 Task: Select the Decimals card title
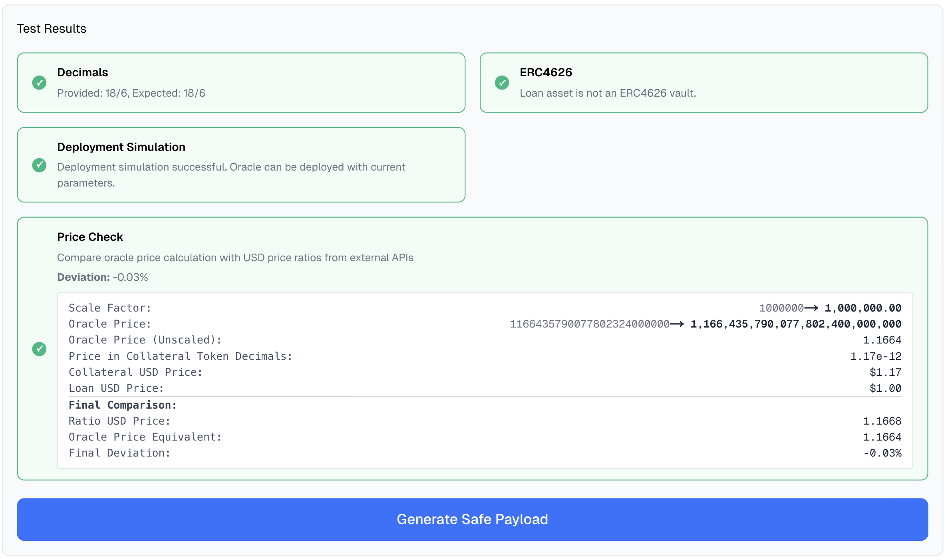tap(83, 72)
